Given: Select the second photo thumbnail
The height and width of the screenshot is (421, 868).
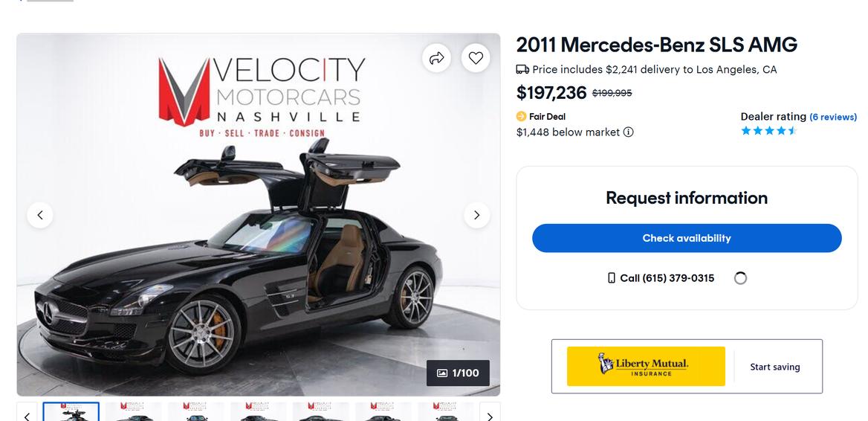Looking at the screenshot, I should tap(134, 412).
